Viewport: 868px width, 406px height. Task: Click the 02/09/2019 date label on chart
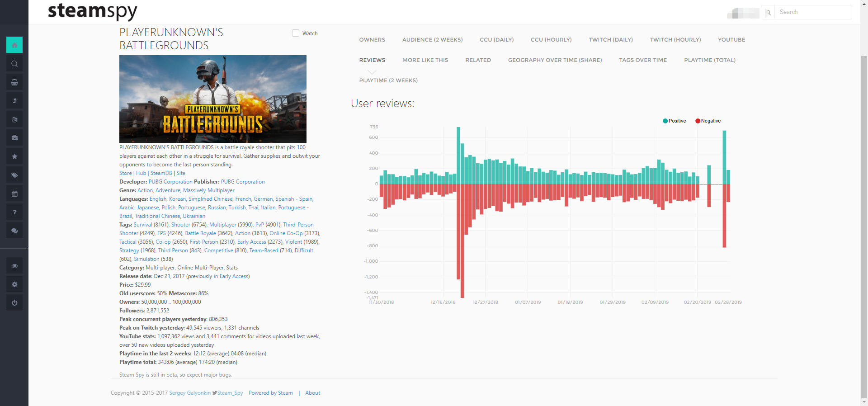(x=655, y=302)
